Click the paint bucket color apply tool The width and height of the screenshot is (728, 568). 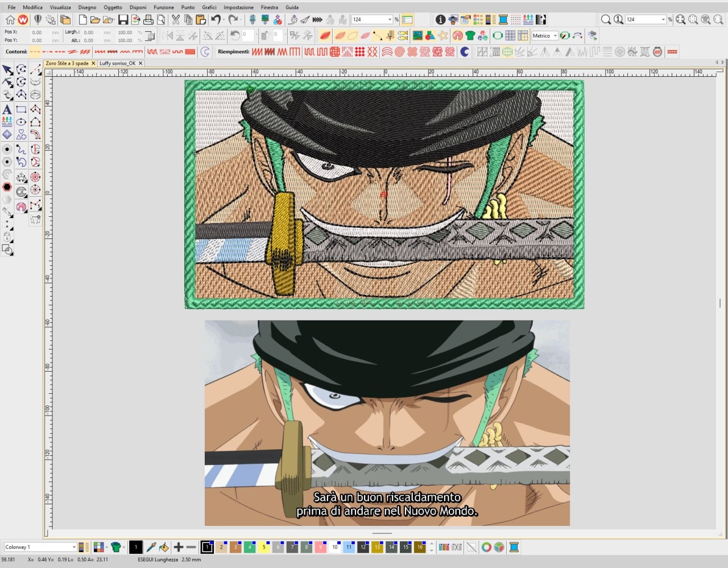[x=164, y=548]
